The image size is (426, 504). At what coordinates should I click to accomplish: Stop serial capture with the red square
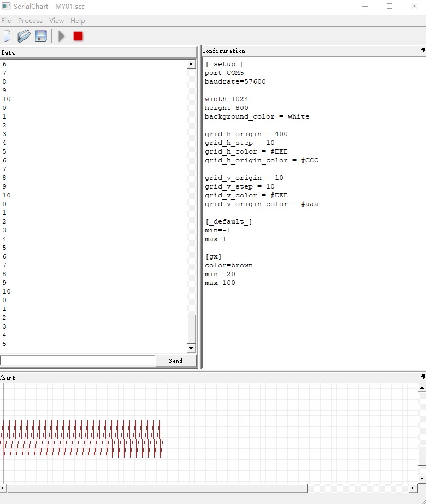click(78, 36)
